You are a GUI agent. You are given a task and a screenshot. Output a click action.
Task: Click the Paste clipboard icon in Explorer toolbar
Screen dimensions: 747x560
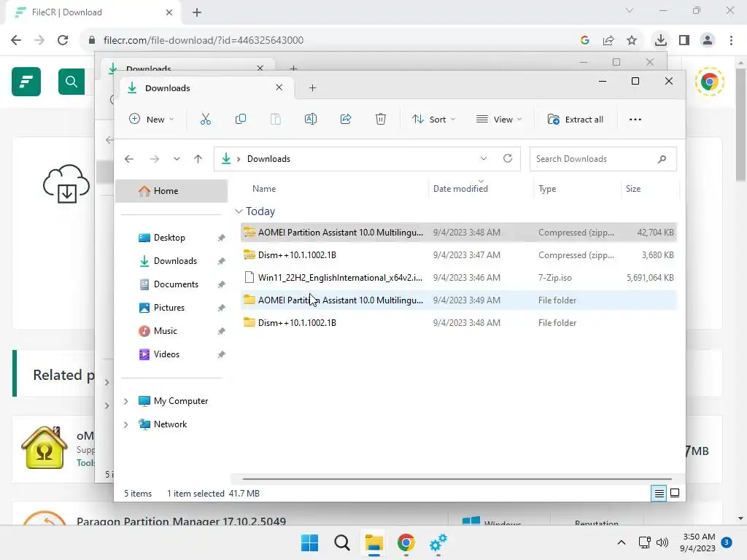click(275, 119)
